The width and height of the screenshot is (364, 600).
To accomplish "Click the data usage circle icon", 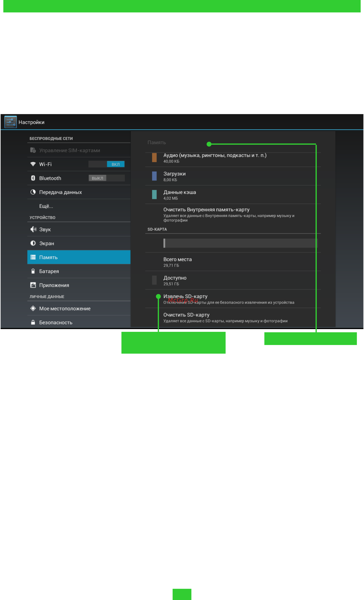I will coord(33,192).
